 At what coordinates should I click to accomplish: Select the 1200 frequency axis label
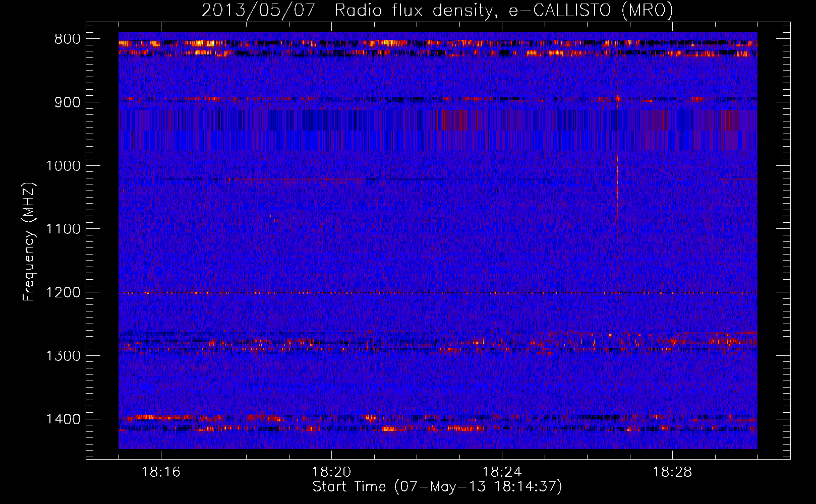coord(63,292)
